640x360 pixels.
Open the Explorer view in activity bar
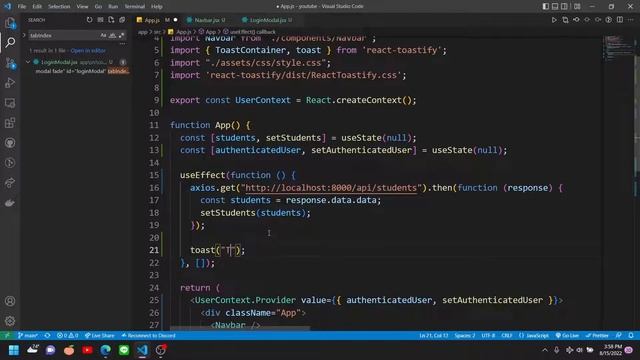[10, 23]
